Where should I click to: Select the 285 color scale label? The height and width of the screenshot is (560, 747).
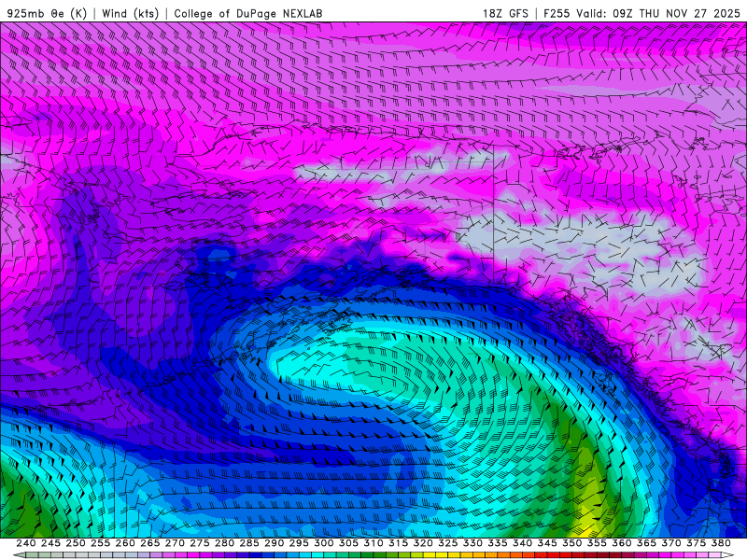tap(249, 543)
